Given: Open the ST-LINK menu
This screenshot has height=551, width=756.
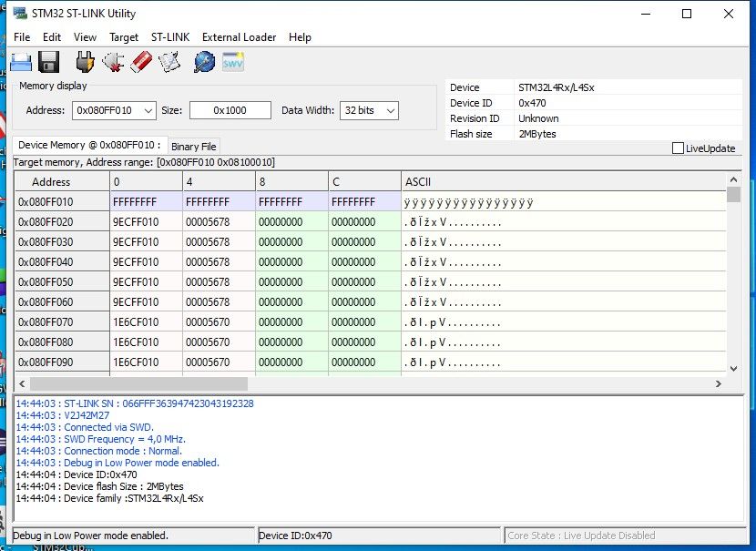Looking at the screenshot, I should (170, 37).
